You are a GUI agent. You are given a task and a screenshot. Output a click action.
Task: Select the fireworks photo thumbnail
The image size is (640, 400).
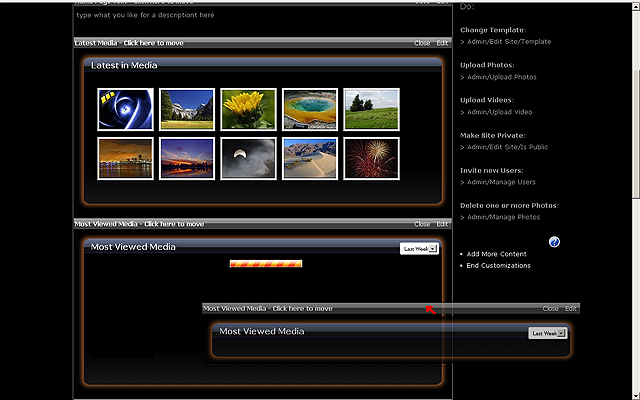pos(371,158)
